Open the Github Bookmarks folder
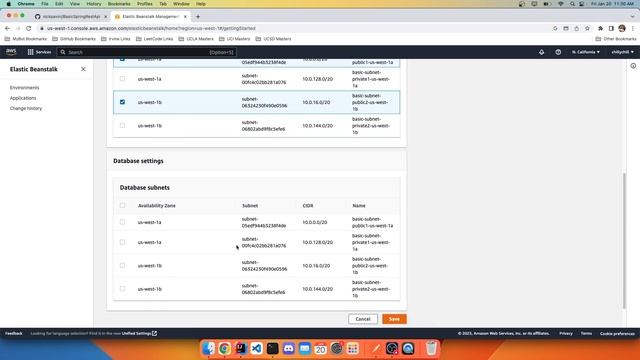 click(74, 39)
